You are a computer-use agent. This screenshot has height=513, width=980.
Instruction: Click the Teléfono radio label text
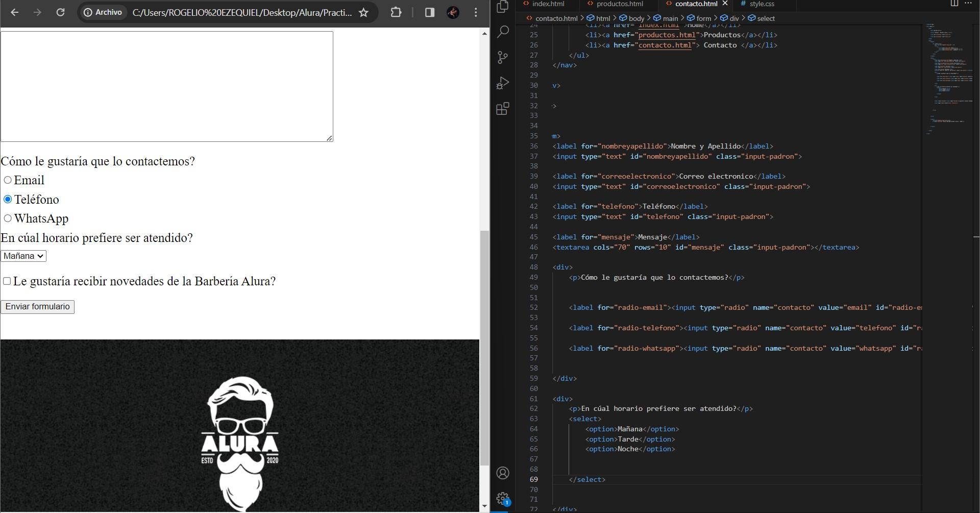point(37,199)
